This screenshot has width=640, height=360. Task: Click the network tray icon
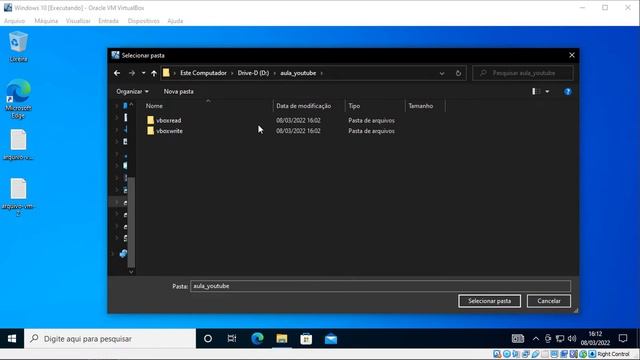tap(560, 339)
